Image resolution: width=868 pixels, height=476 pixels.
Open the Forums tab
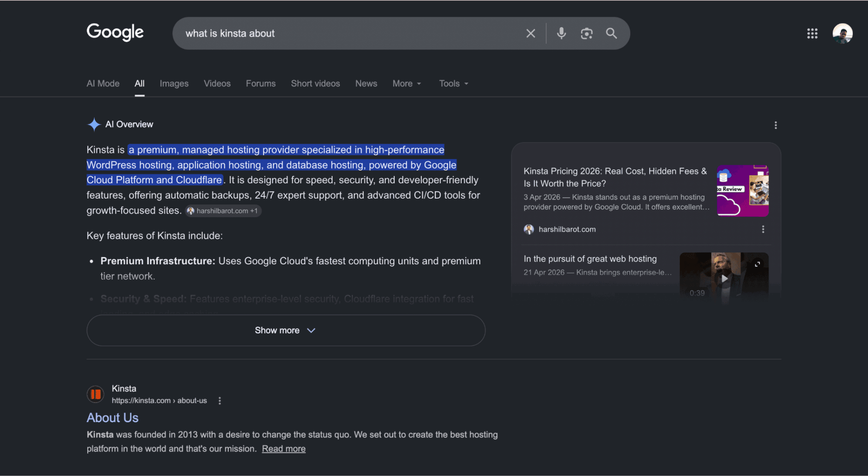point(260,84)
